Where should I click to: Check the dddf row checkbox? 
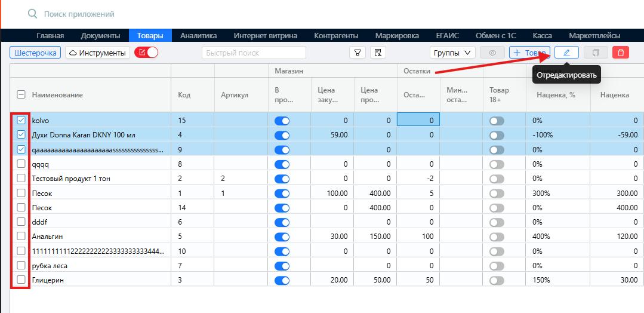(21, 222)
